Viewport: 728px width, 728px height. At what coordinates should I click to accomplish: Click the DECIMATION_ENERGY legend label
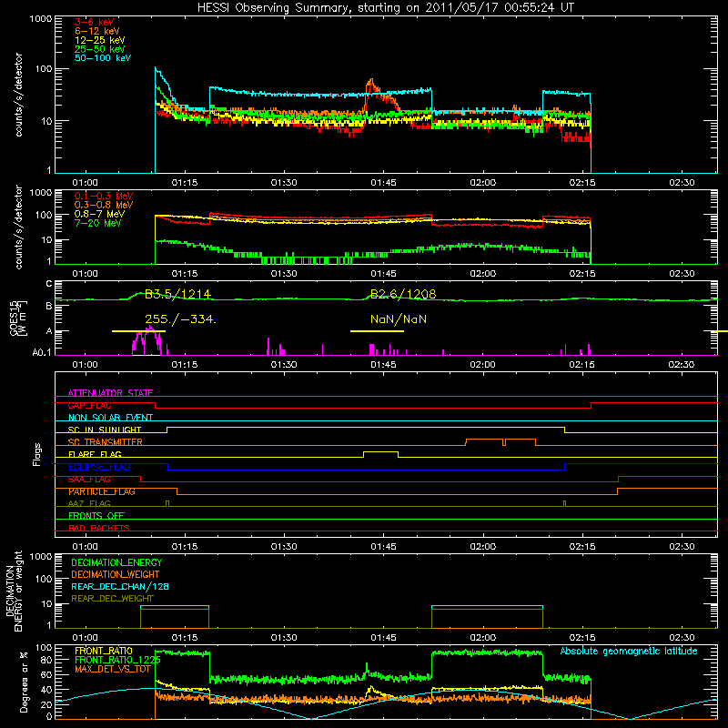(x=116, y=562)
